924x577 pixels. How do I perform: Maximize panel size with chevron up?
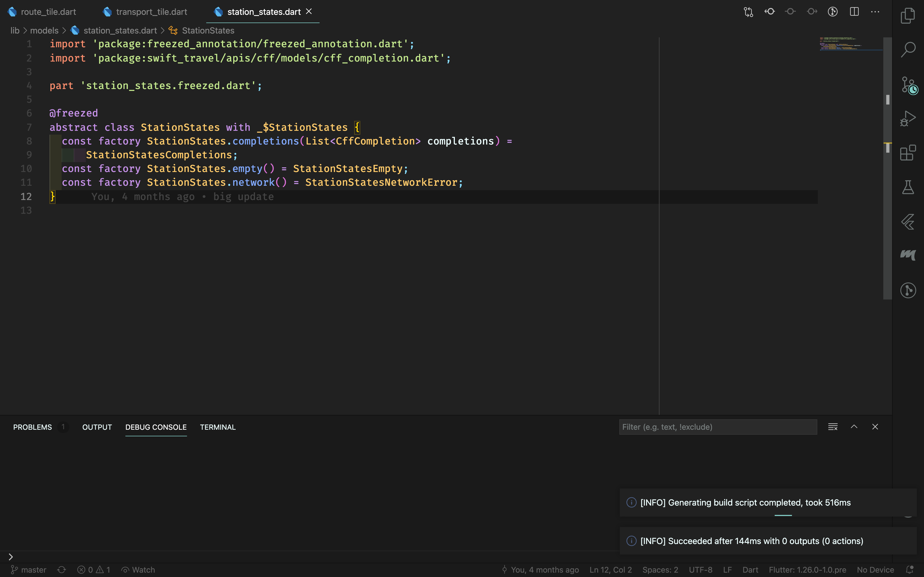[x=854, y=427]
